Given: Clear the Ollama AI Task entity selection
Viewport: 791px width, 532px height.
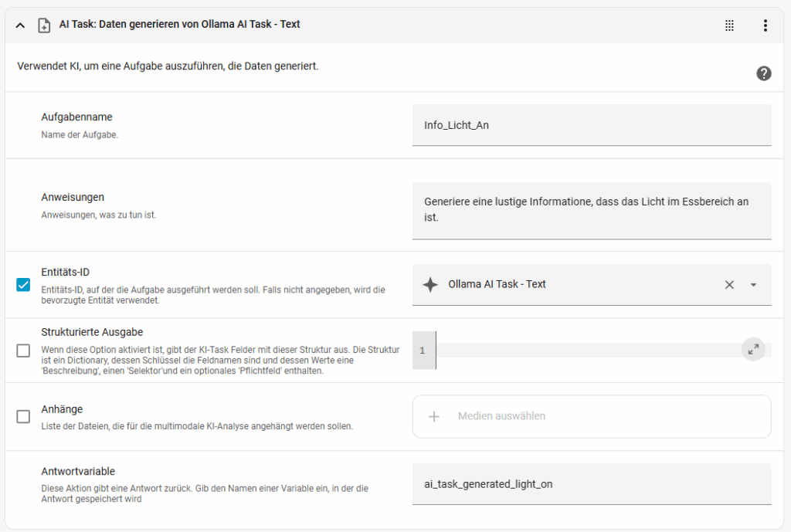Looking at the screenshot, I should (728, 284).
